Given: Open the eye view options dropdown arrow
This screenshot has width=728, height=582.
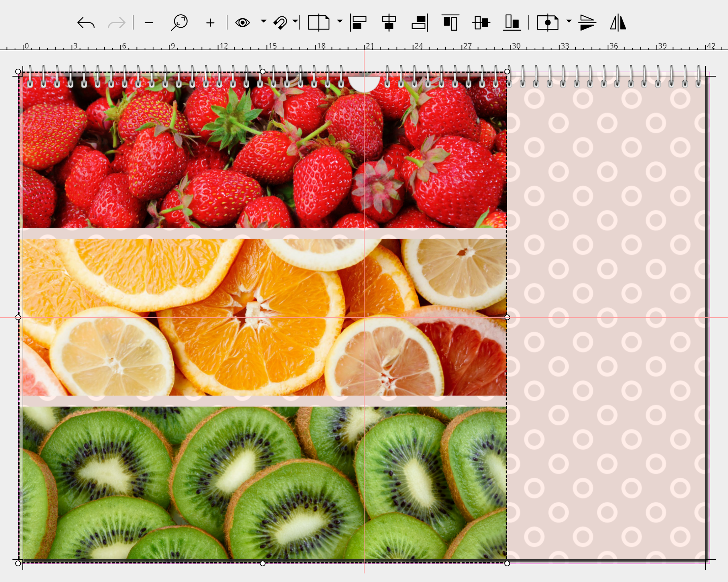Looking at the screenshot, I should [263, 21].
